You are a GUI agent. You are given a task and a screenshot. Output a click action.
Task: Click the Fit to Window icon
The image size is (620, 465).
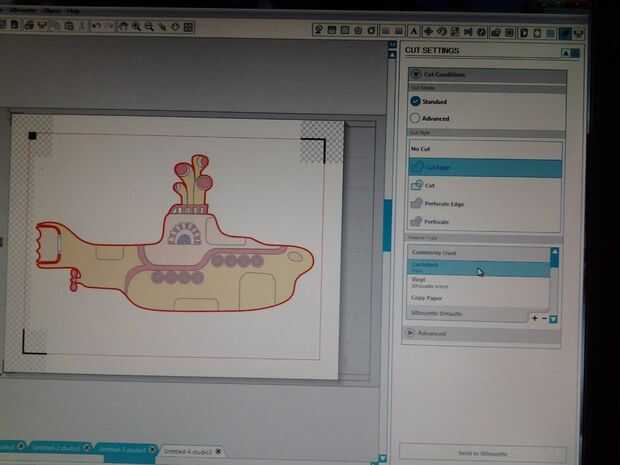188,27
